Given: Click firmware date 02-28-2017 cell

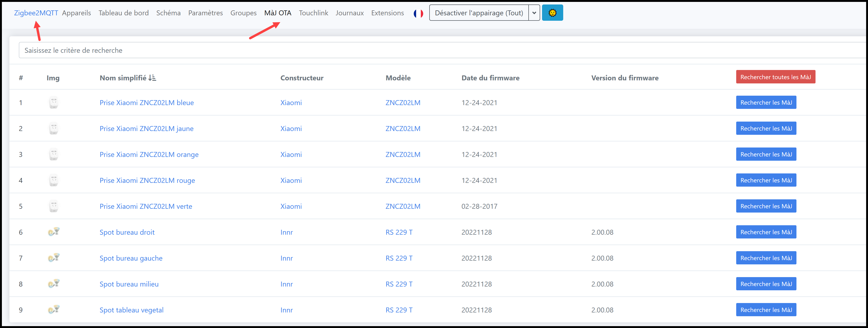Looking at the screenshot, I should click(479, 206).
